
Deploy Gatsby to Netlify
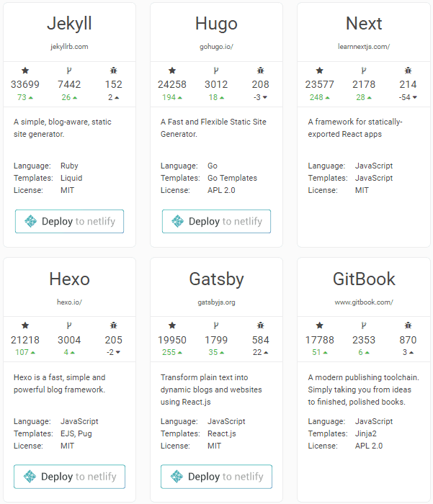(x=216, y=477)
